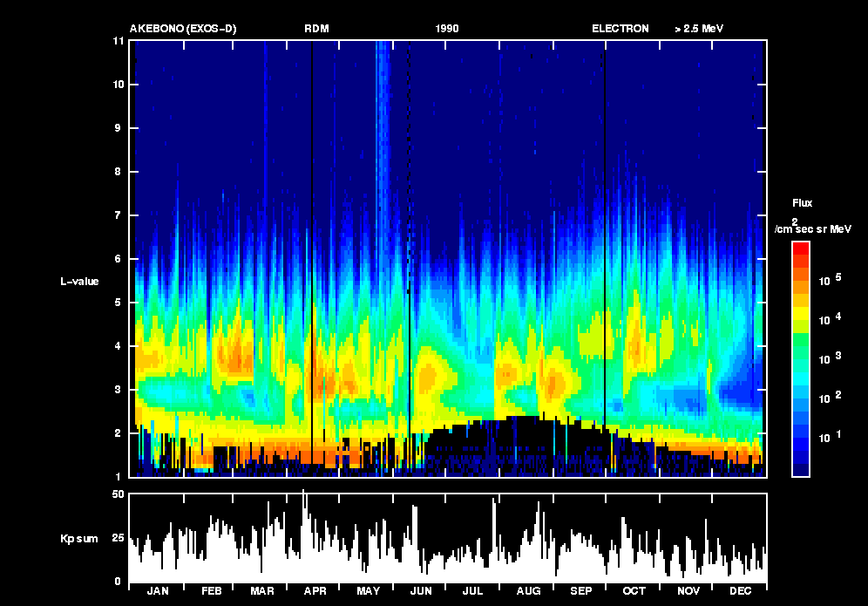Click the red top of the color scale
Screen dimensions: 868x606
click(801, 249)
